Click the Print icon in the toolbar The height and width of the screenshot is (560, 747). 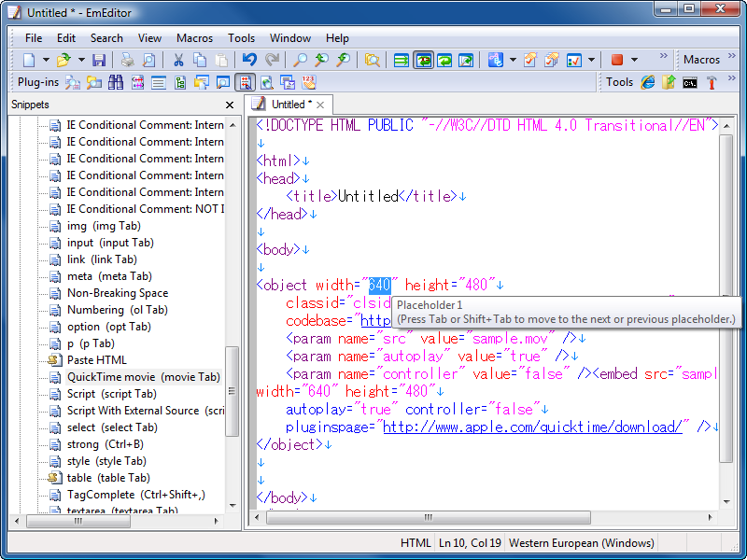click(x=126, y=60)
